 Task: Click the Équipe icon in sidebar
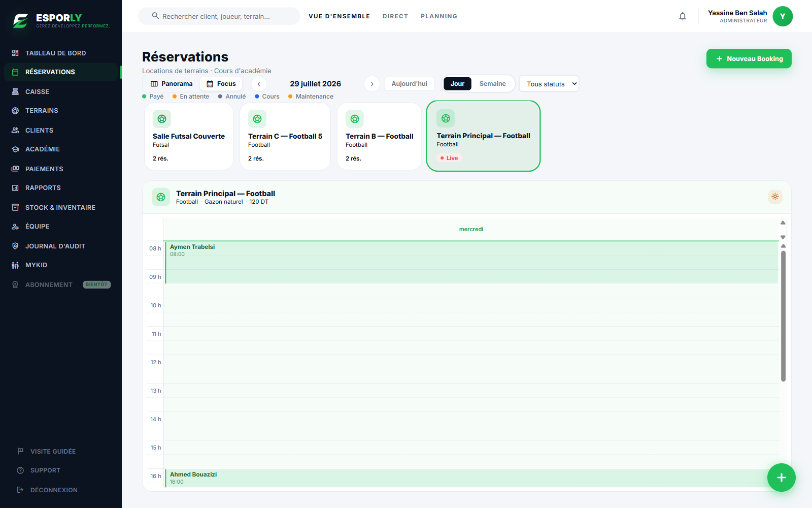15,226
